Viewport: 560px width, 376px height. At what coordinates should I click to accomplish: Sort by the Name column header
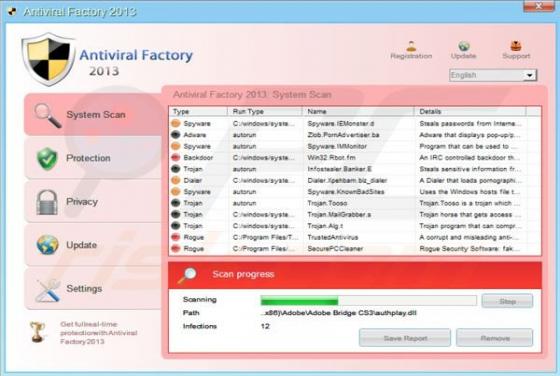[358, 111]
